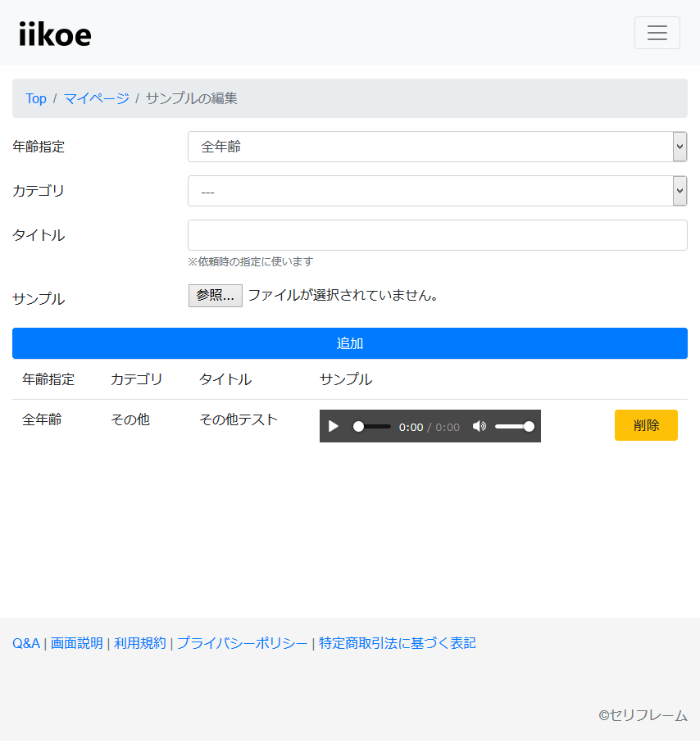Viewport: 700px width, 748px height.
Task: Seek on the audio progress bar
Action: [x=371, y=427]
